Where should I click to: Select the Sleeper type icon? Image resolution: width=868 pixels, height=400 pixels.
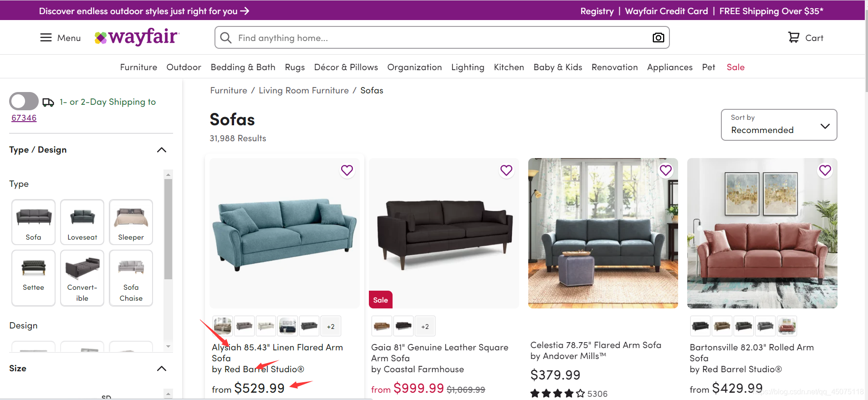[131, 222]
